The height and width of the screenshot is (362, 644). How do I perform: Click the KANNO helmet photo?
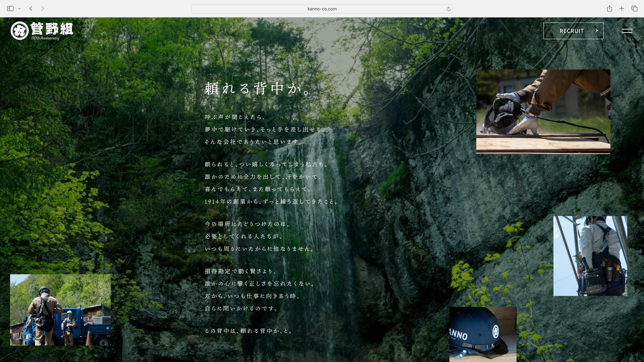(x=483, y=334)
